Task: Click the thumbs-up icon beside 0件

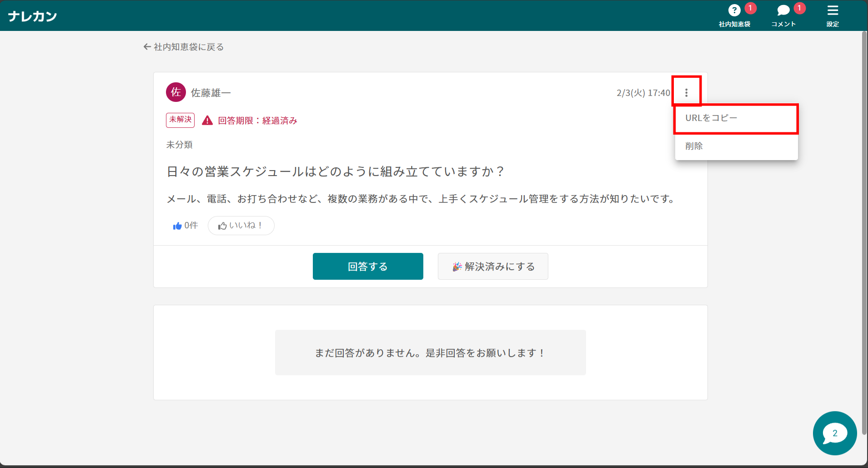Action: [x=178, y=225]
